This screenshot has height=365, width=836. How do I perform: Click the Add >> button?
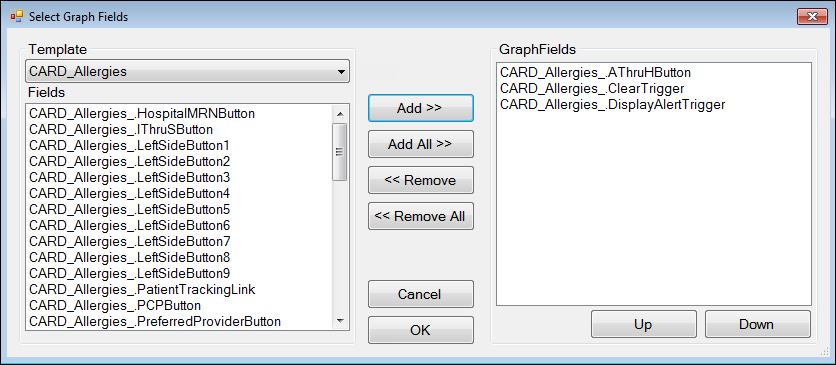coord(420,108)
